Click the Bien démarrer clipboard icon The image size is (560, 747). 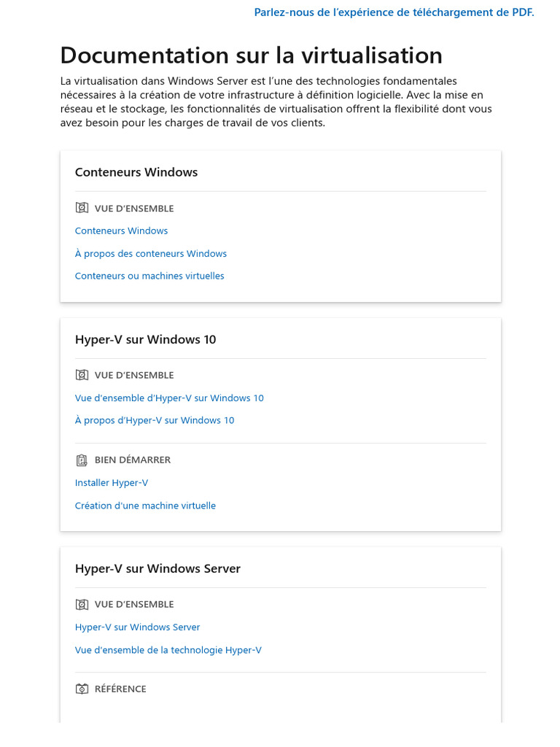pyautogui.click(x=82, y=460)
